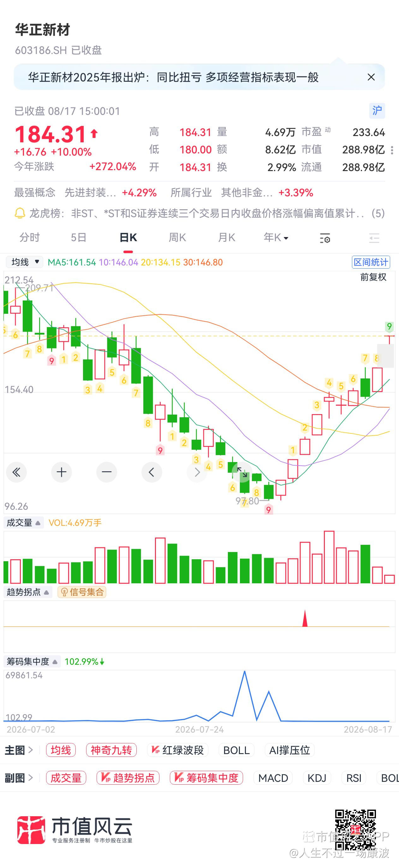Switch to the 周K tab

[x=177, y=238]
